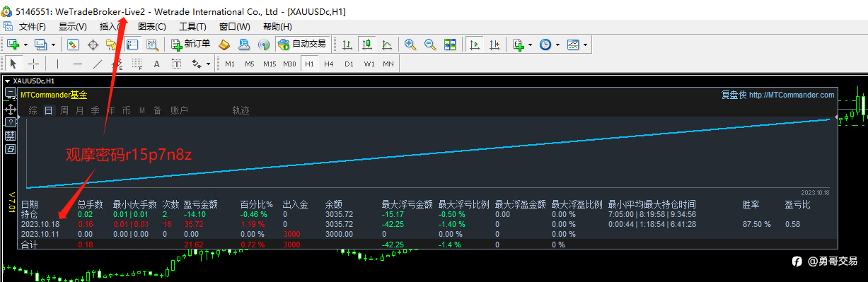Open the profiles icon

coord(40,44)
